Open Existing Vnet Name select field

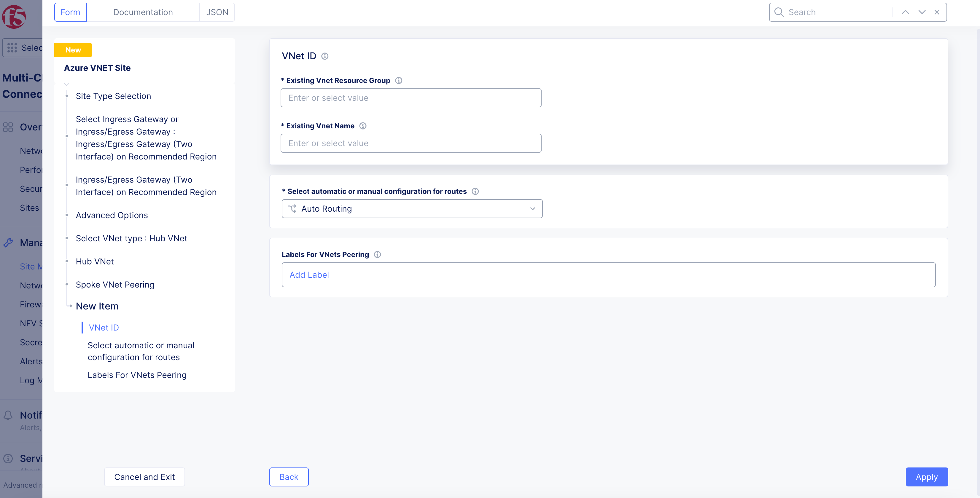[x=411, y=143]
